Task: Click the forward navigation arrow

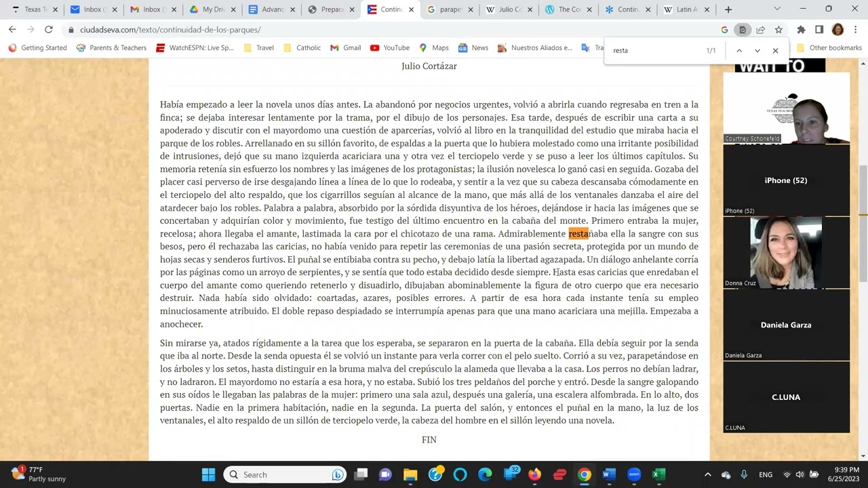Action: click(31, 30)
